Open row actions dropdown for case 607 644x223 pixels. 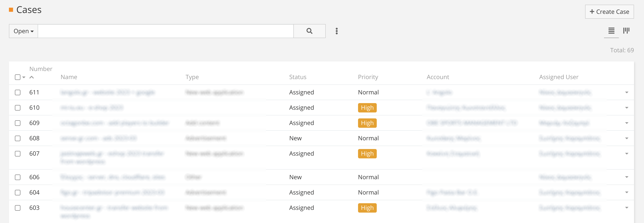pyautogui.click(x=627, y=153)
